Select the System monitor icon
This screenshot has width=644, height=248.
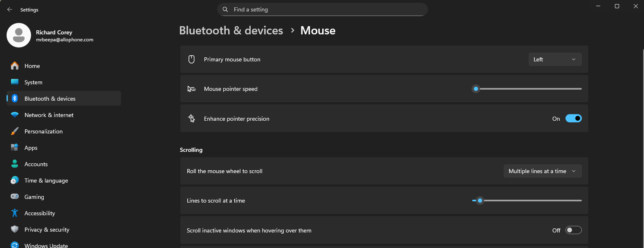pyautogui.click(x=15, y=82)
